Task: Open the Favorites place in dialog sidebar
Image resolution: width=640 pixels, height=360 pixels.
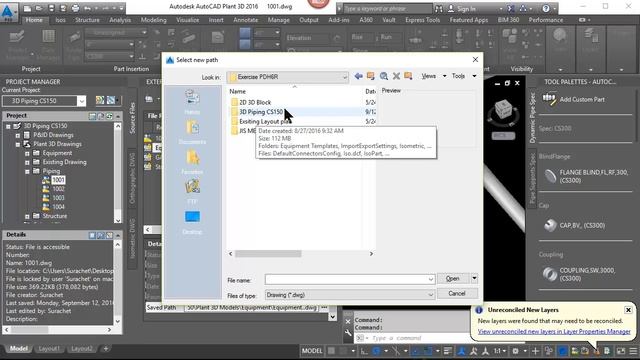Action: click(x=192, y=162)
